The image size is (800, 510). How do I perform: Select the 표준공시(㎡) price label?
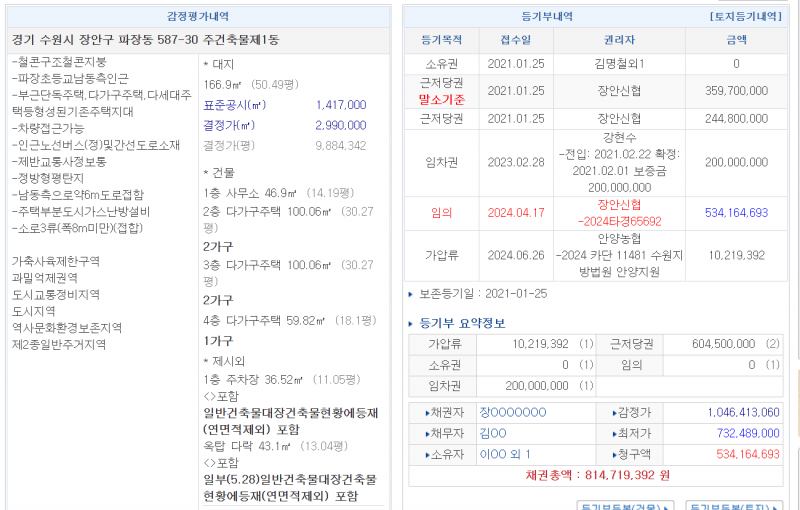234,104
